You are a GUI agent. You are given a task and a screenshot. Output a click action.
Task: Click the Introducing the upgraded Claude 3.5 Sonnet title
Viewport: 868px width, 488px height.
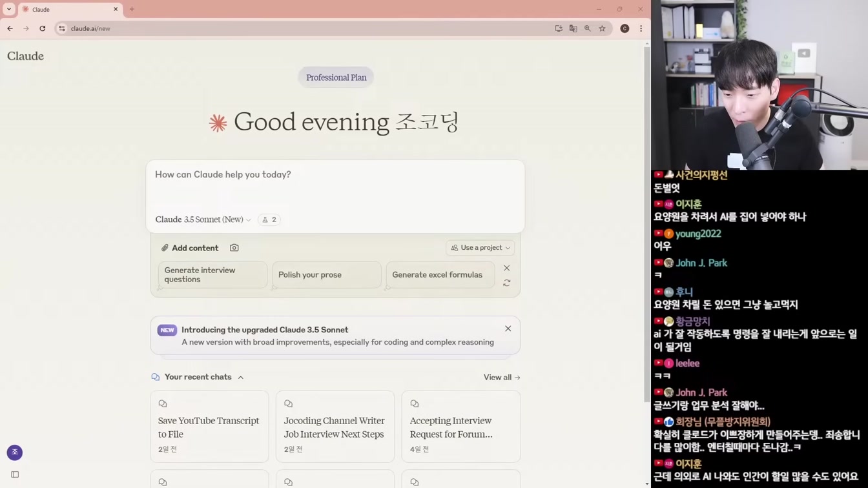[265, 330]
